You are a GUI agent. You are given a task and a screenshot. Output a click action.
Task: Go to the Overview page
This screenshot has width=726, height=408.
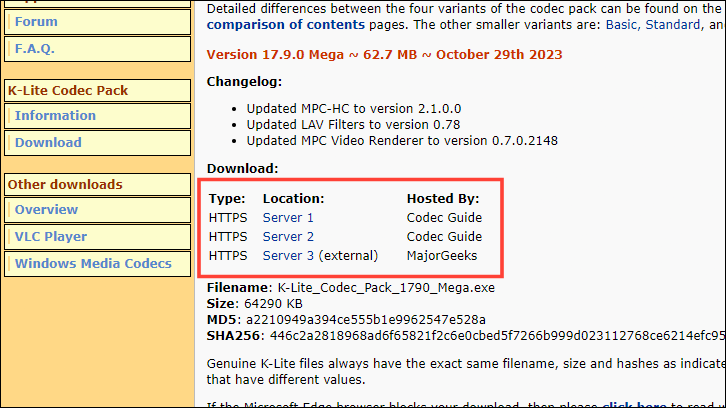click(x=46, y=209)
